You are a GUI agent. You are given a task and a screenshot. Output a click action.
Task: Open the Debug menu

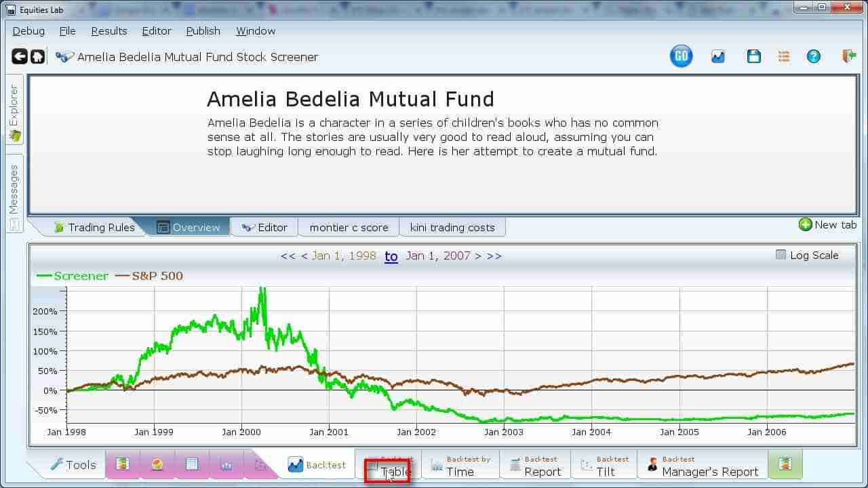[28, 31]
